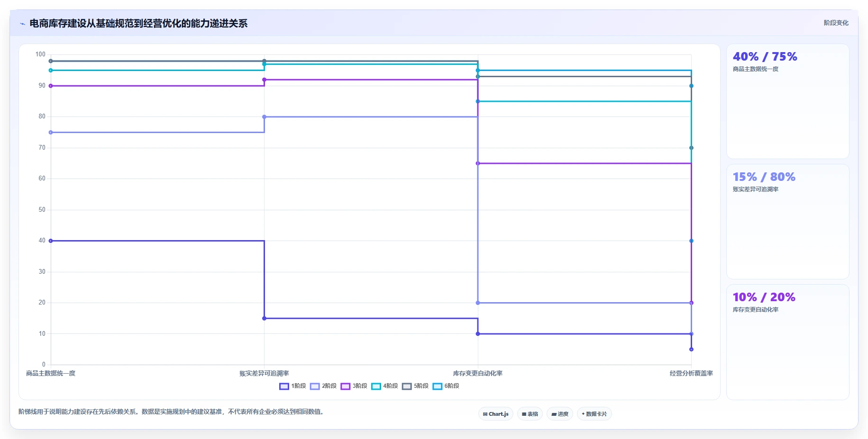Click the 3阶段 point at value 65
The height and width of the screenshot is (439, 868).
(478, 163)
